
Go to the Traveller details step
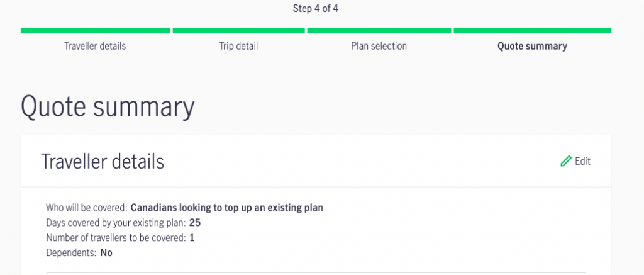pos(95,46)
